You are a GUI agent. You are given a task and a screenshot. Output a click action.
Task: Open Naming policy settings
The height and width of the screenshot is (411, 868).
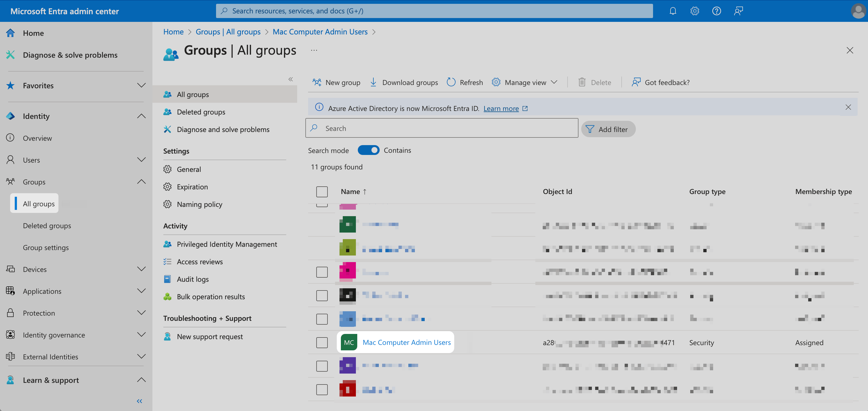199,204
